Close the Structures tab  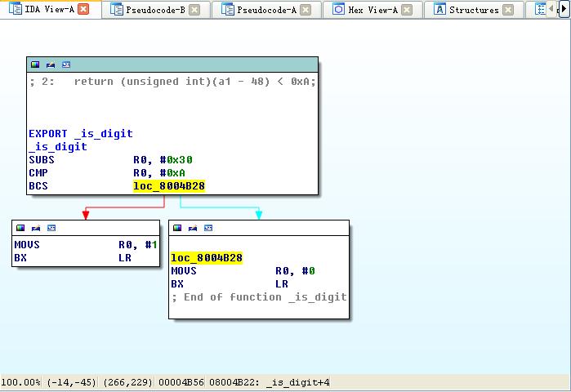[x=508, y=10]
